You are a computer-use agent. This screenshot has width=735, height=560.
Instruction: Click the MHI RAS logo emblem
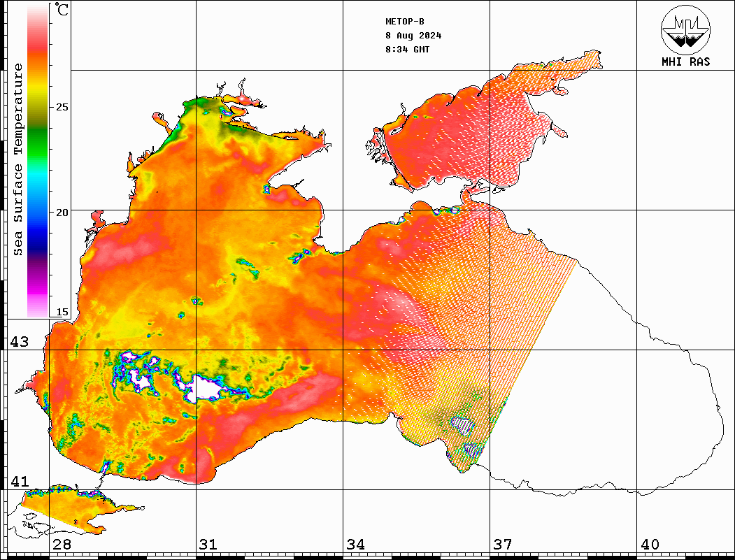[x=686, y=29]
